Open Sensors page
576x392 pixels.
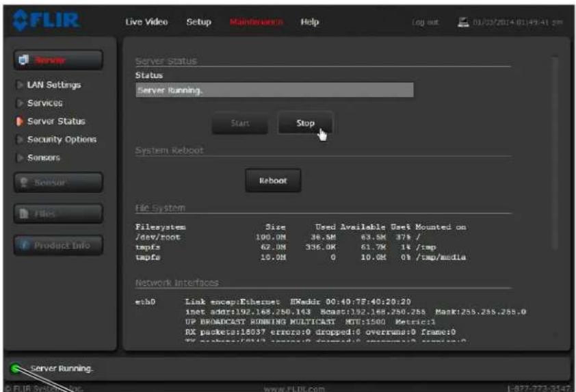pos(44,157)
